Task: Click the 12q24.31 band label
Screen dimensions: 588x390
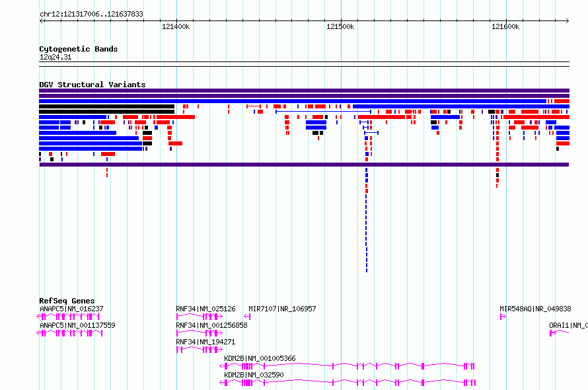Action: (55, 57)
